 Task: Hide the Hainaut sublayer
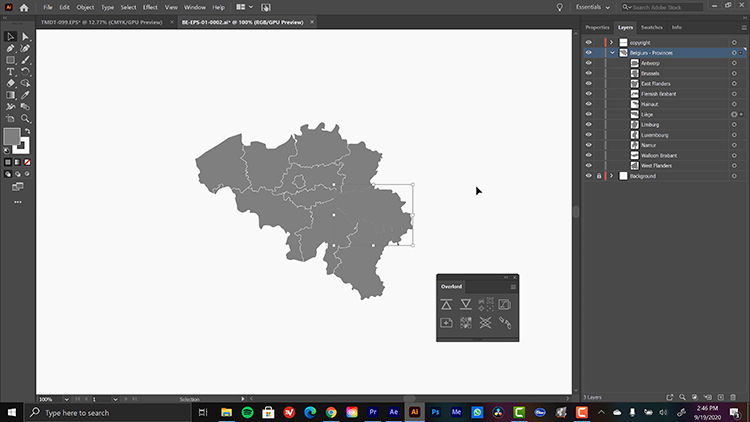coord(589,104)
